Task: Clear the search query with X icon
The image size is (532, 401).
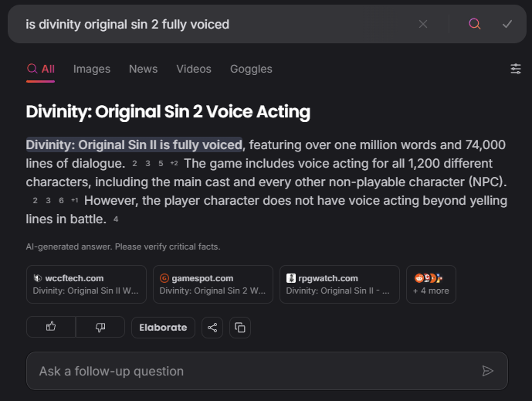Action: (x=423, y=24)
